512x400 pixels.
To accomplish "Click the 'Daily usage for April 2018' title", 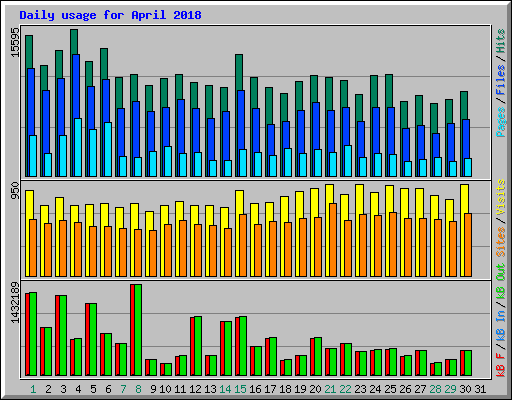I will [x=110, y=15].
